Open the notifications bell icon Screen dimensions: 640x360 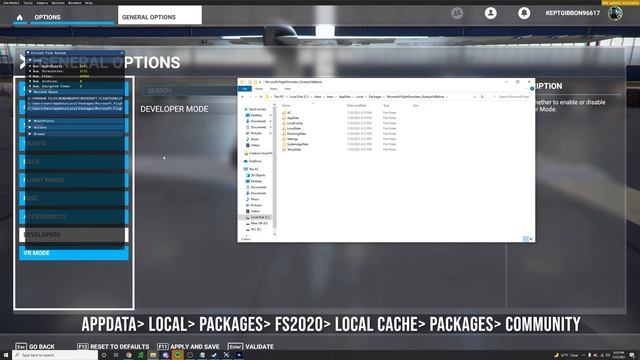524,13
